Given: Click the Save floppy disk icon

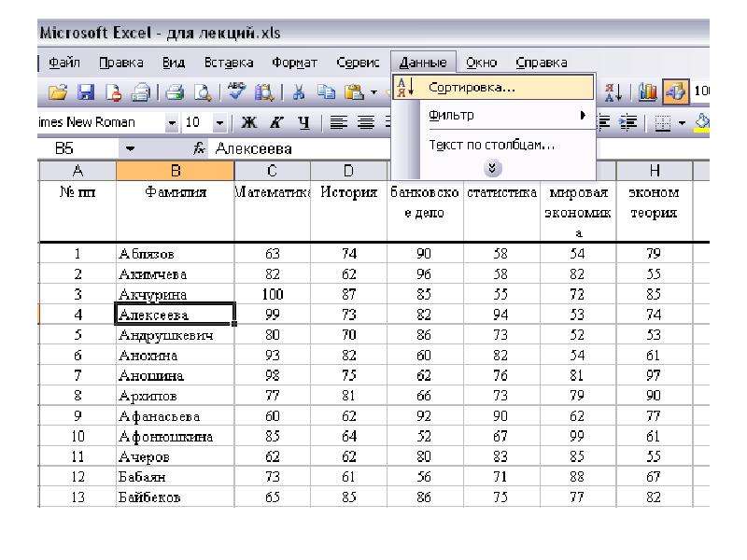Looking at the screenshot, I should [x=86, y=91].
